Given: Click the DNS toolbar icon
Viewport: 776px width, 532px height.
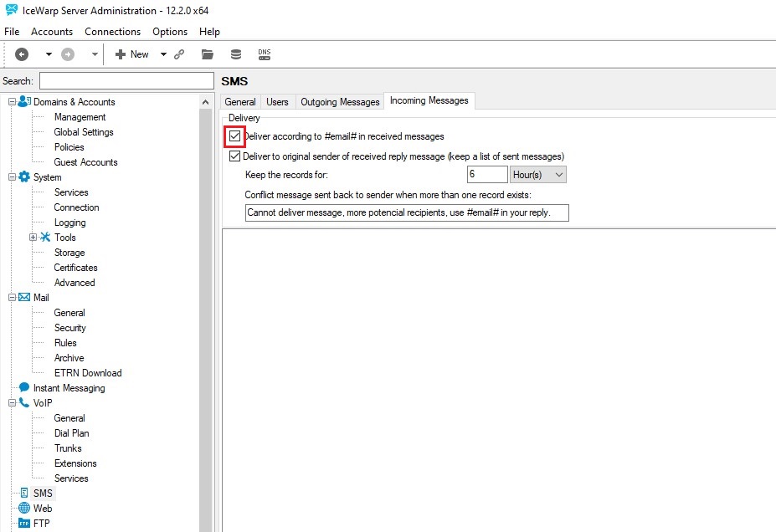Looking at the screenshot, I should pos(265,54).
